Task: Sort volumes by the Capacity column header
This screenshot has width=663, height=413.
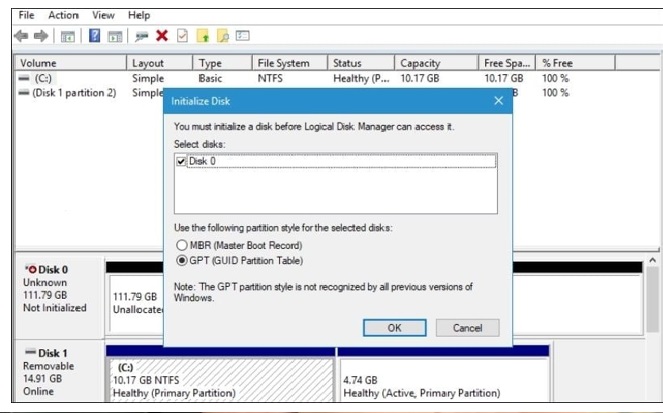Action: (420, 63)
